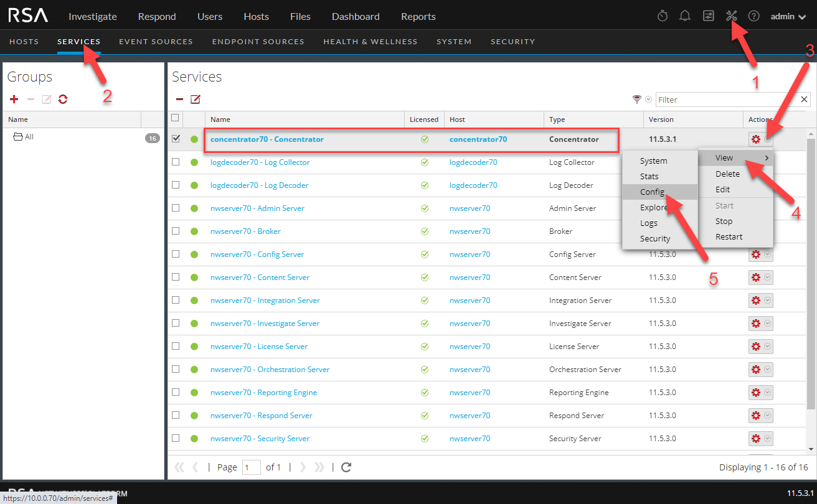Refresh the services list page

click(347, 467)
